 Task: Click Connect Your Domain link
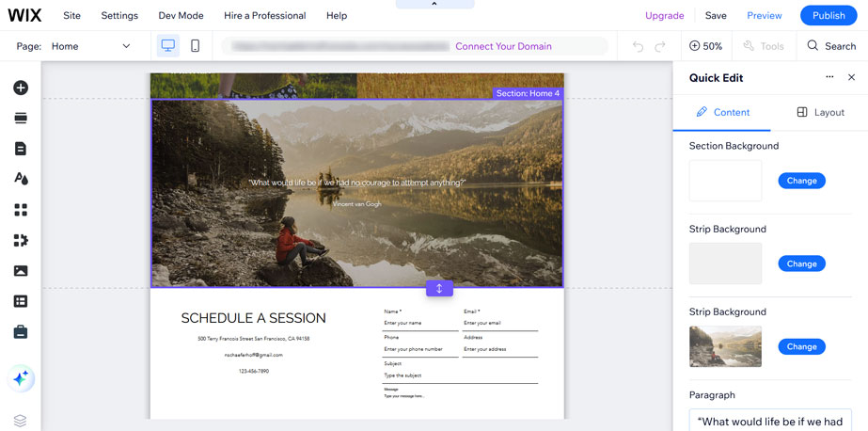coord(503,46)
